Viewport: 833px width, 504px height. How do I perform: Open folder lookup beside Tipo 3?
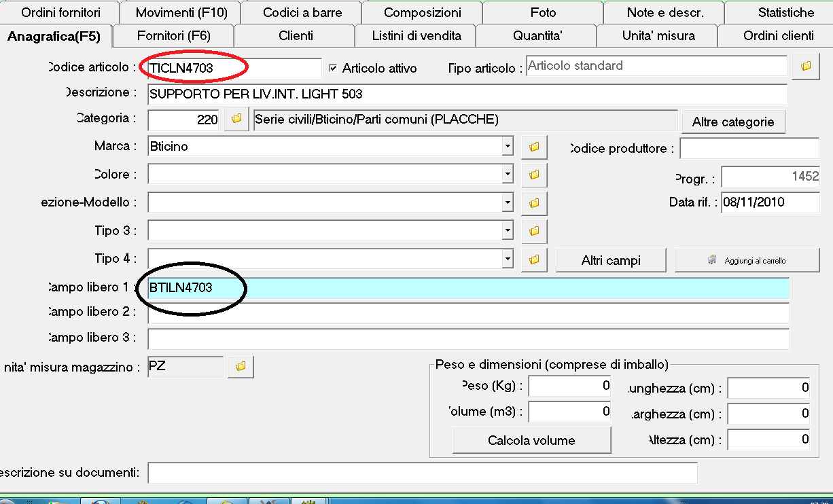coord(534,231)
